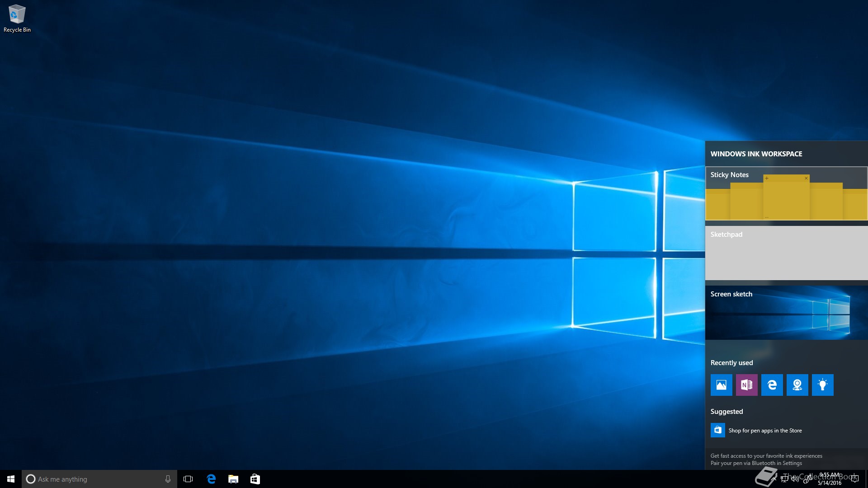Click the plus on the Sticky Notes preview
The width and height of the screenshot is (868, 488).
point(767,178)
